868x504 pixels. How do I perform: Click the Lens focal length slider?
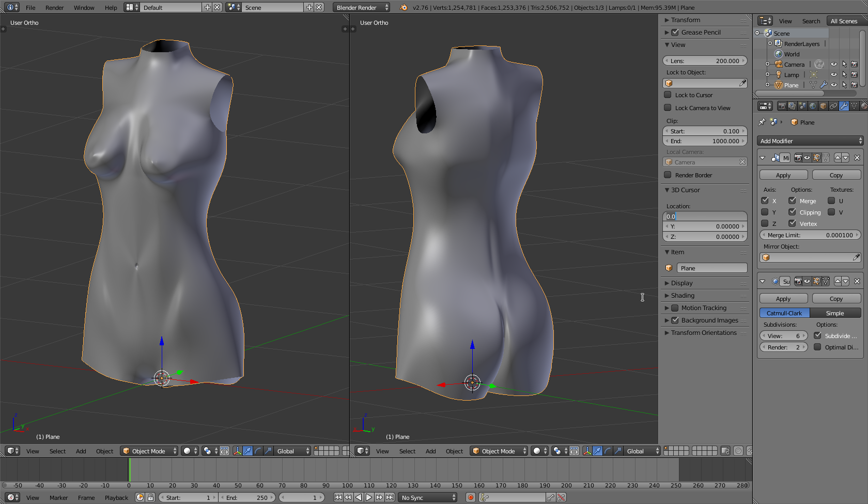tap(705, 61)
